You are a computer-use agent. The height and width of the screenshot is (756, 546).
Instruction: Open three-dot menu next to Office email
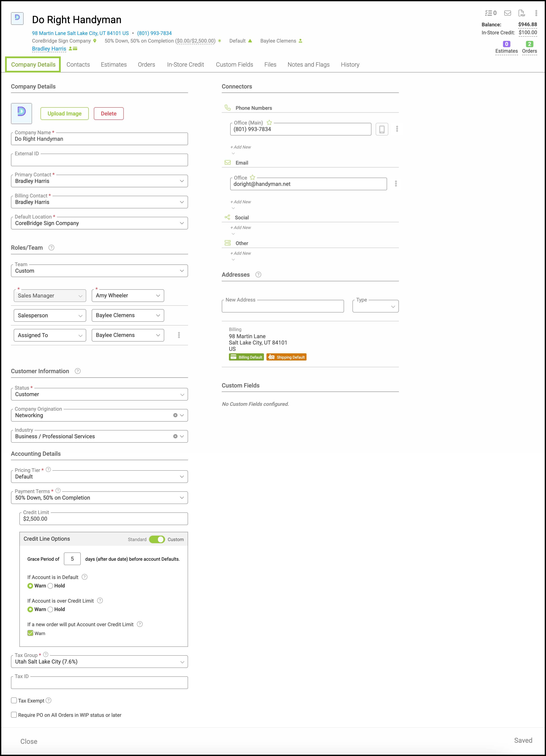396,184
